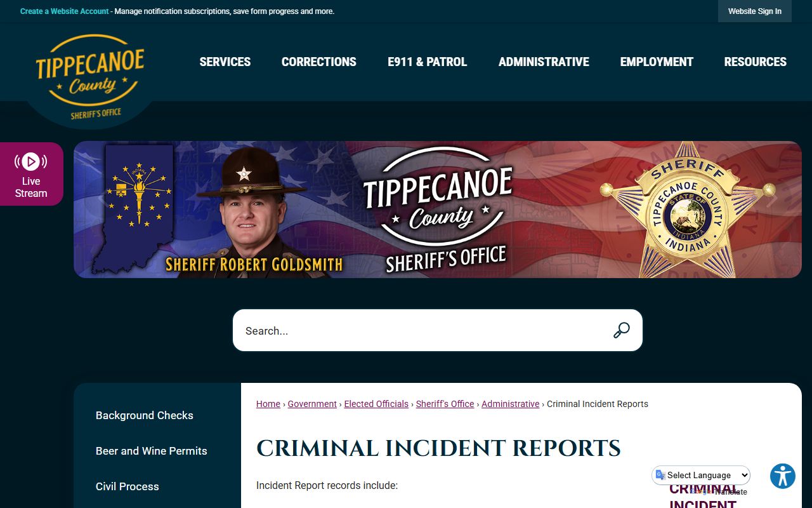This screenshot has width=812, height=508.
Task: Open the Administrative menu
Action: point(544,62)
